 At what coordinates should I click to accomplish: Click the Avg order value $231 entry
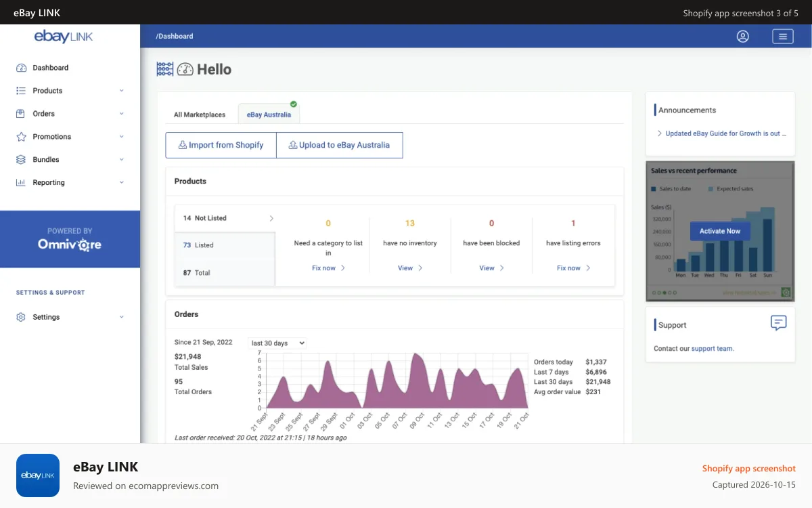click(x=568, y=391)
